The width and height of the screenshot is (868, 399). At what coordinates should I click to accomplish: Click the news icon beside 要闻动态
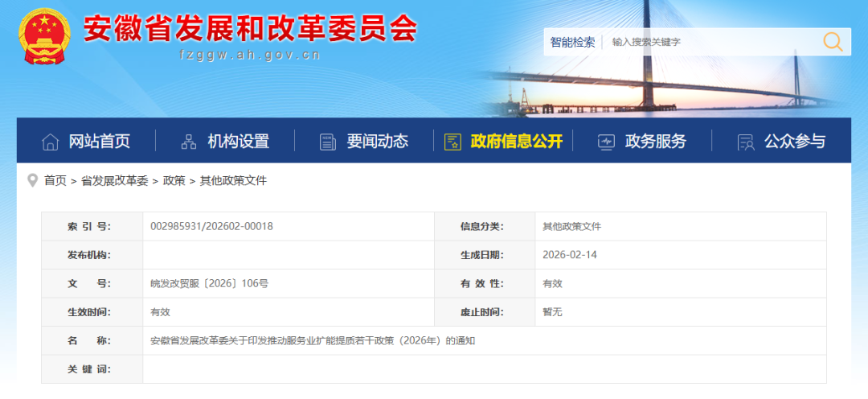(327, 142)
